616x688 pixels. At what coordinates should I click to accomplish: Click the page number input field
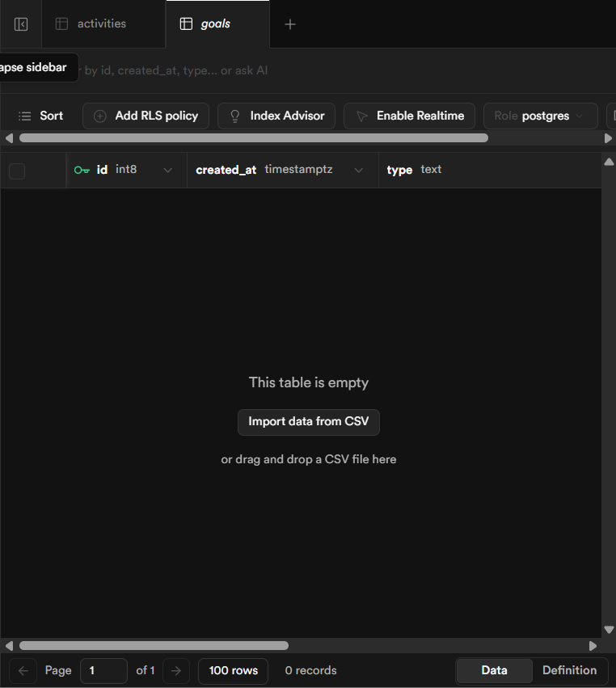(x=103, y=670)
